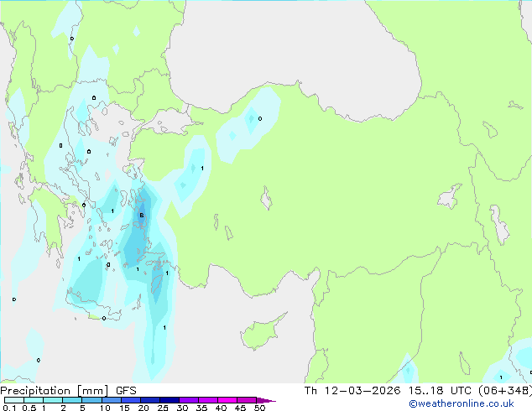Click the island of Cyprus on the map
Image resolution: width=532 pixels, height=411 pixels.
(x=263, y=332)
